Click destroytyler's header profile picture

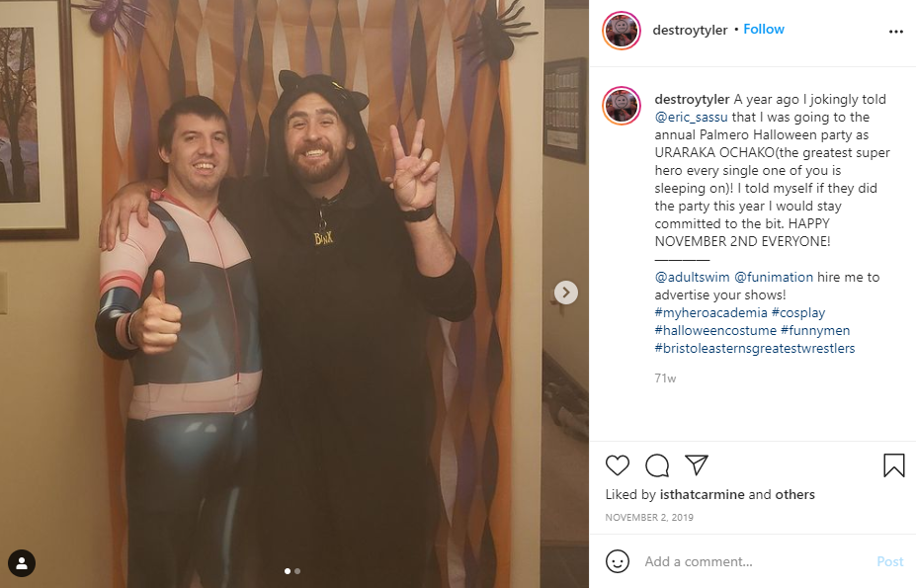tap(622, 31)
